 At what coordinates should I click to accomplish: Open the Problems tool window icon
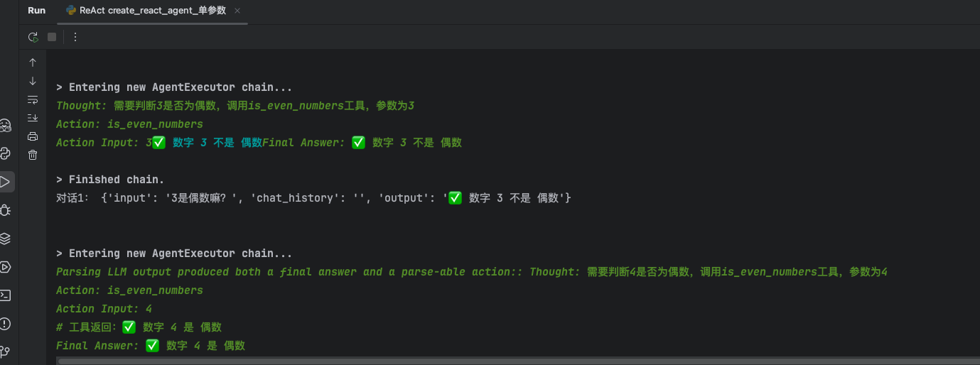click(5, 324)
